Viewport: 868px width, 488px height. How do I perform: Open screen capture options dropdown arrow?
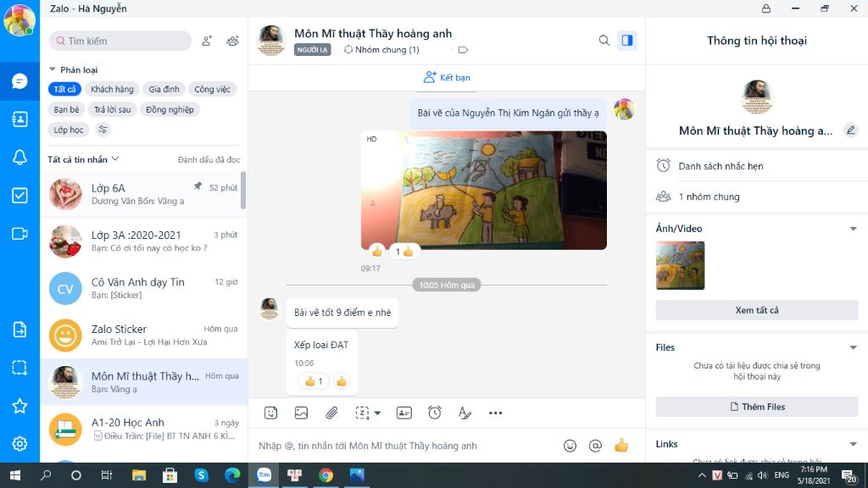(377, 413)
